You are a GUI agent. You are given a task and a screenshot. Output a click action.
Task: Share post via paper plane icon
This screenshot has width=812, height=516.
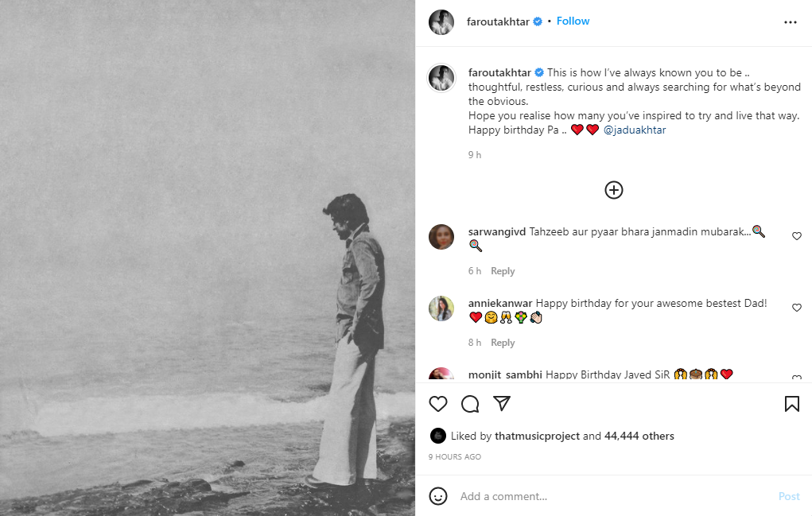(501, 404)
